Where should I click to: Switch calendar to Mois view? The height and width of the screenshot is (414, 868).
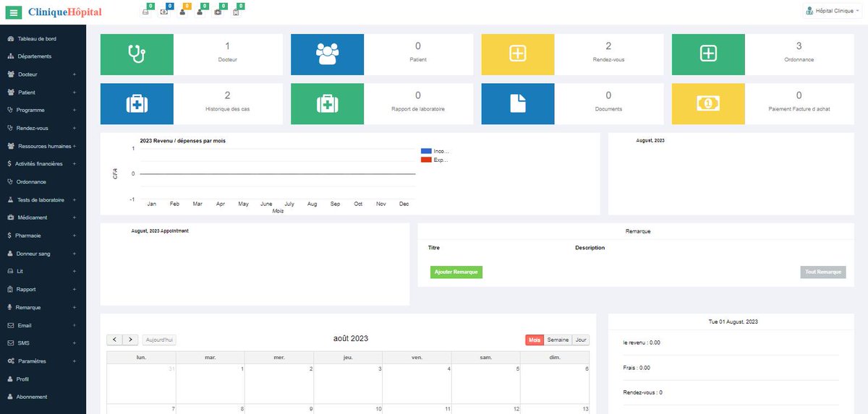[535, 340]
